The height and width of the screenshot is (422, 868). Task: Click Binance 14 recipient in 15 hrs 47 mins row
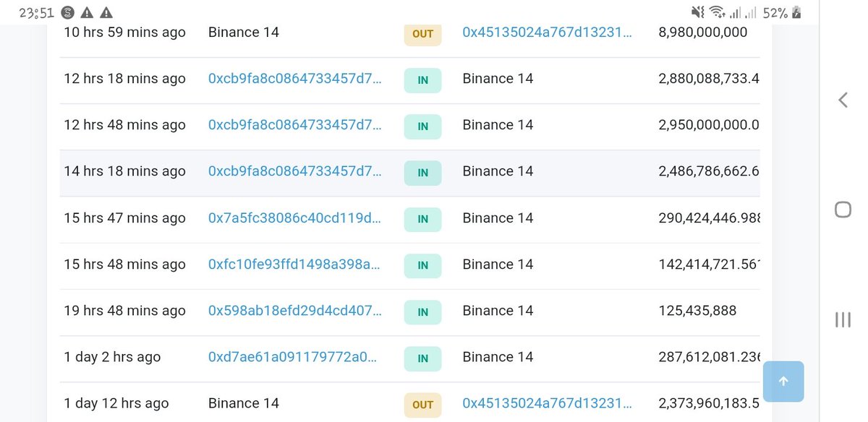click(x=498, y=218)
